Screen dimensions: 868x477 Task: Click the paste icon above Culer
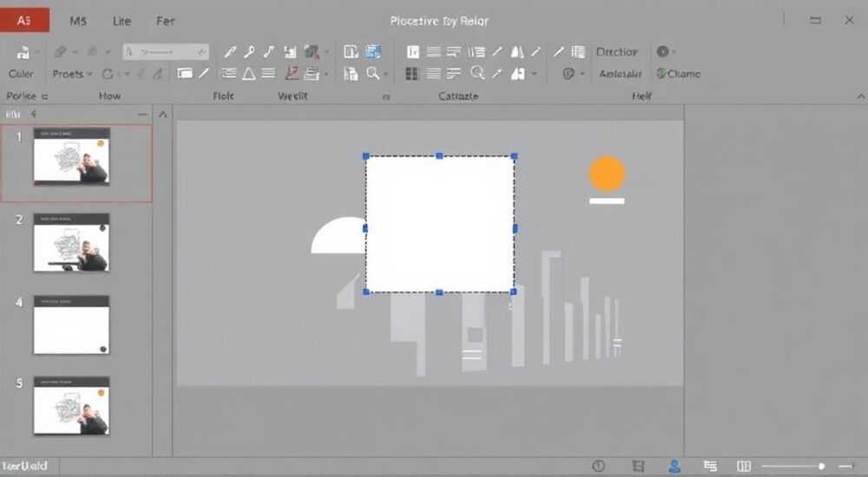[23, 52]
